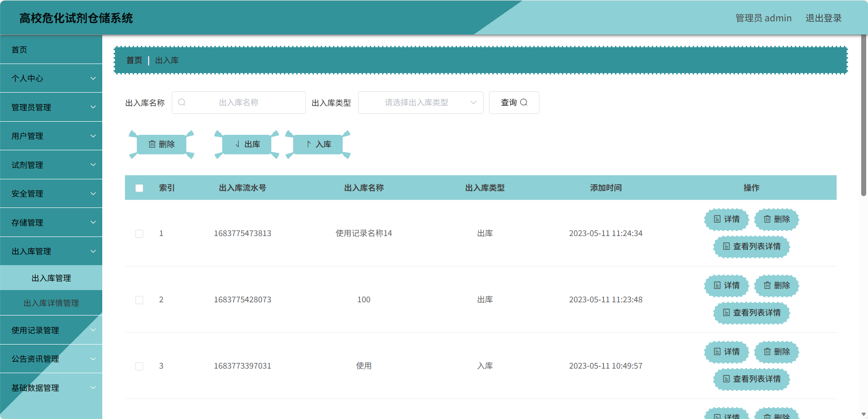Screen dimensions: 868x419
Task: Click the serial number 1683775428073
Action: click(x=243, y=300)
